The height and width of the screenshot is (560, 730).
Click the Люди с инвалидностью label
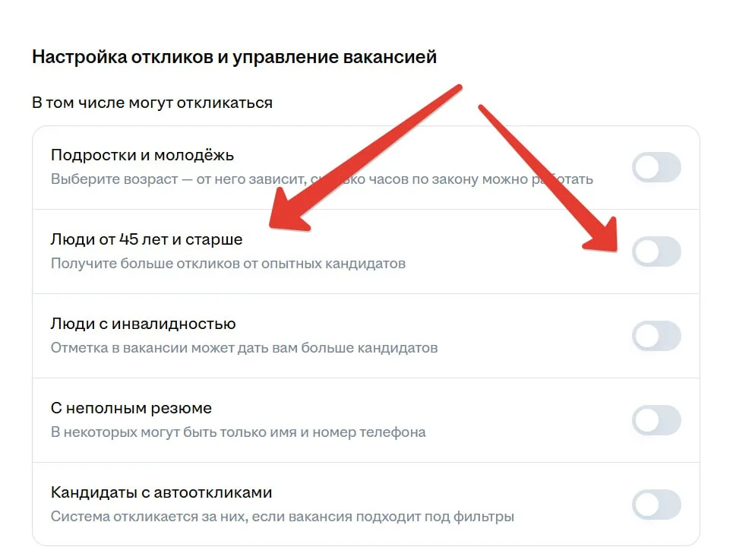(143, 324)
